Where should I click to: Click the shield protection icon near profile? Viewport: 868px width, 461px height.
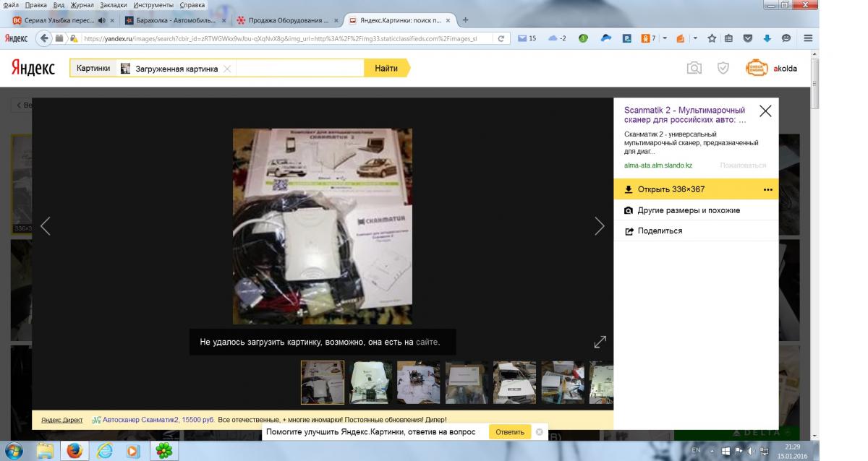click(723, 68)
